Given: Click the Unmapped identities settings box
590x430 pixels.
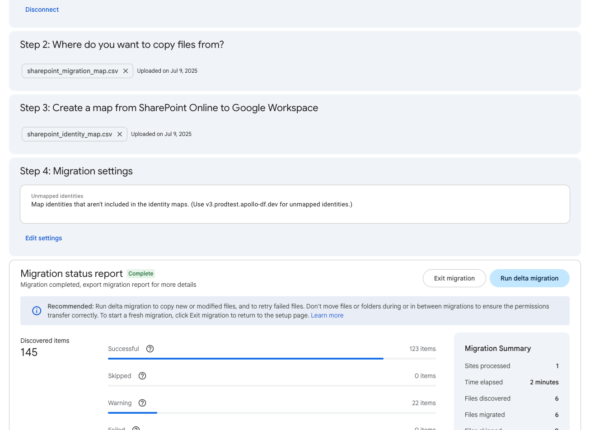Looking at the screenshot, I should [295, 204].
